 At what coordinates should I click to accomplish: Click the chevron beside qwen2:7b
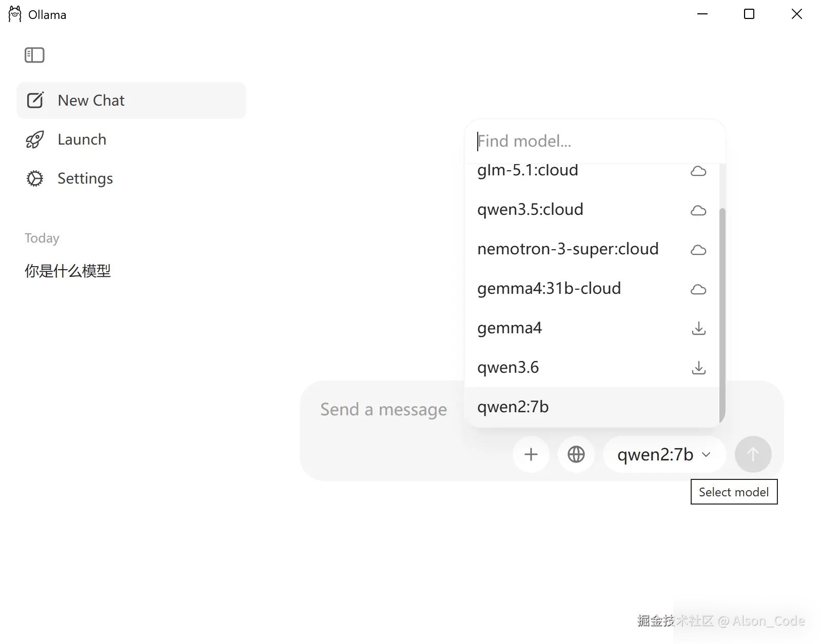[706, 455]
